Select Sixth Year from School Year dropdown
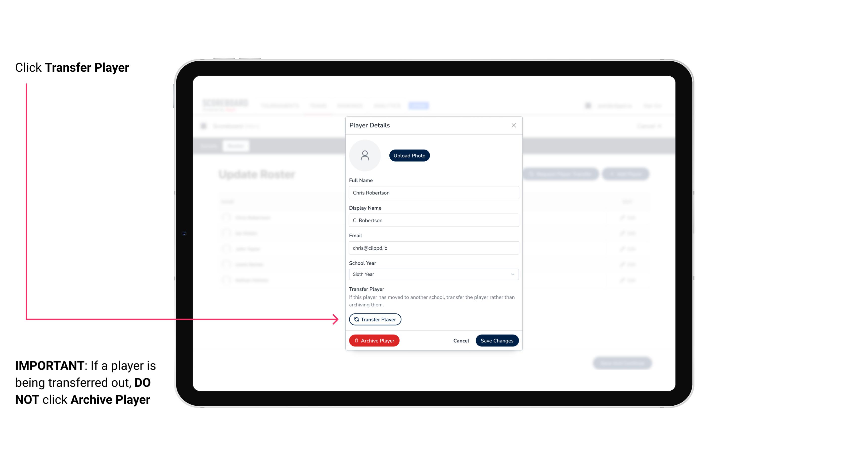 433,274
